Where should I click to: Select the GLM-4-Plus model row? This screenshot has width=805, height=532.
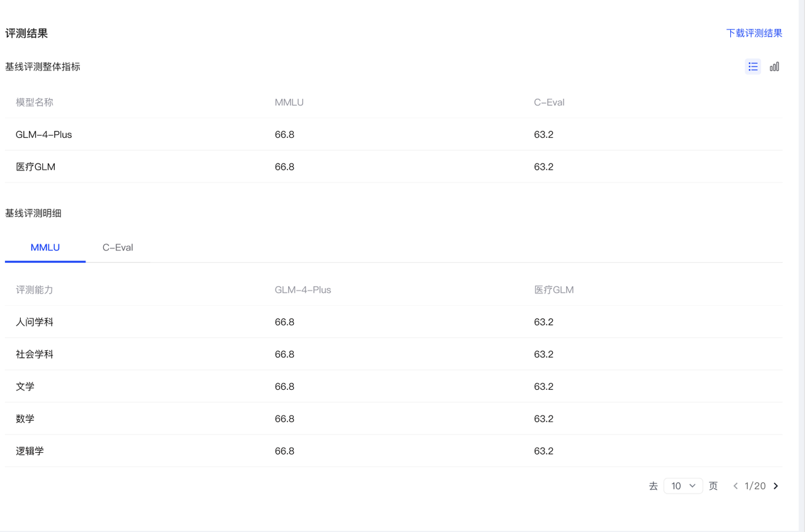click(394, 135)
